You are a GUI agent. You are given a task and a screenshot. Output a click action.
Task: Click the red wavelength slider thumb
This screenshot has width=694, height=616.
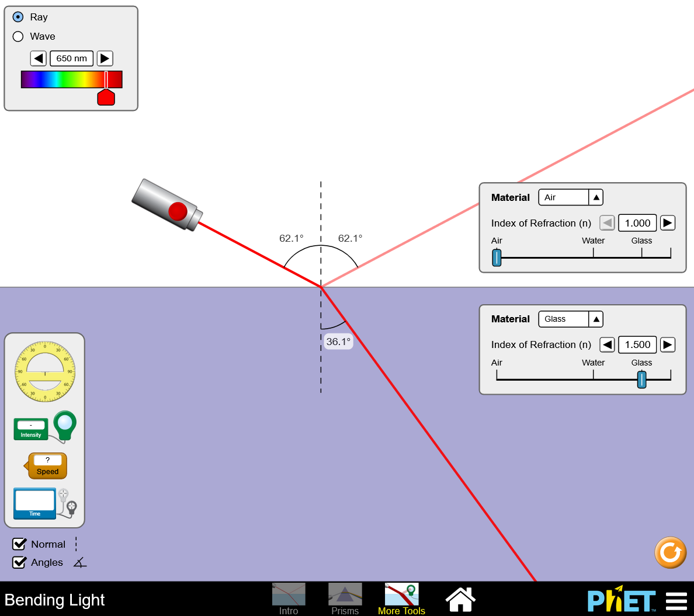pyautogui.click(x=106, y=97)
